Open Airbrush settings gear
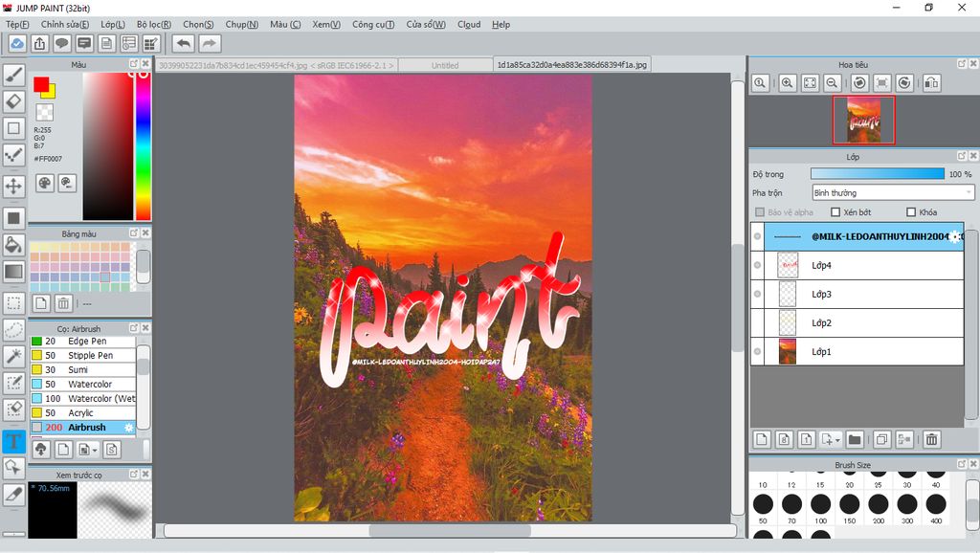980x553 pixels. click(129, 428)
